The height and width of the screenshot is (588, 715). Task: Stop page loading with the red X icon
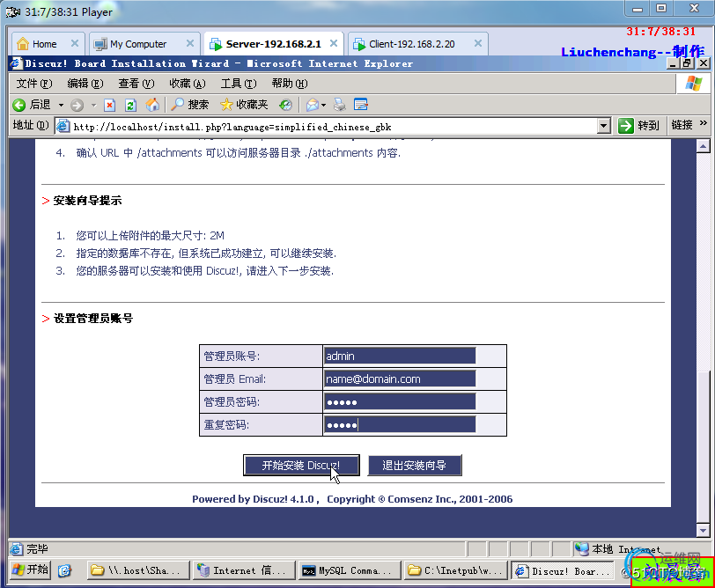[109, 106]
